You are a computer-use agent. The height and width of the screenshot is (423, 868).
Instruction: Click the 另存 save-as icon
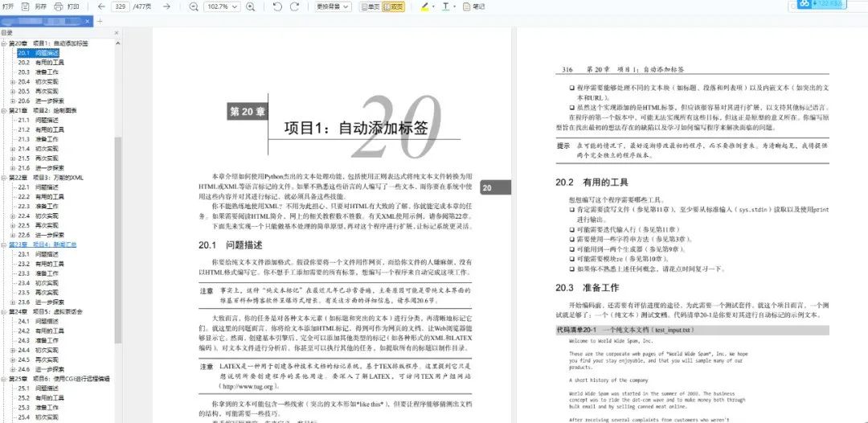coord(26,6)
